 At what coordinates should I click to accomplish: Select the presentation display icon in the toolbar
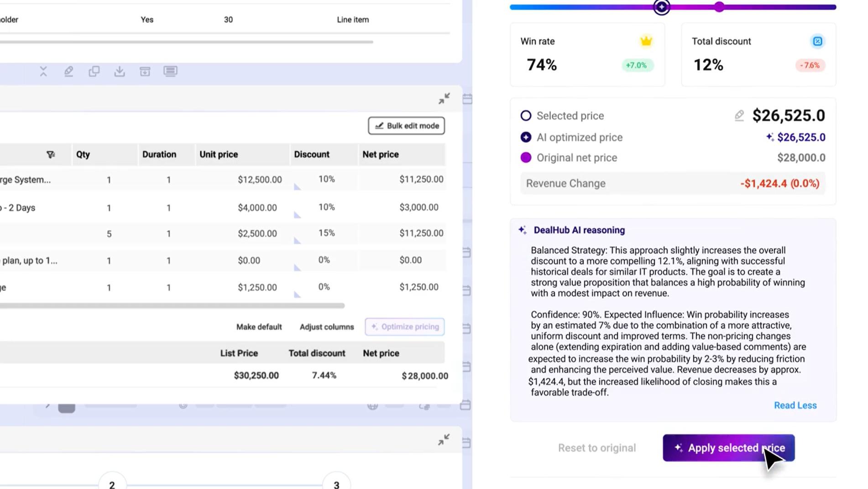click(x=171, y=72)
